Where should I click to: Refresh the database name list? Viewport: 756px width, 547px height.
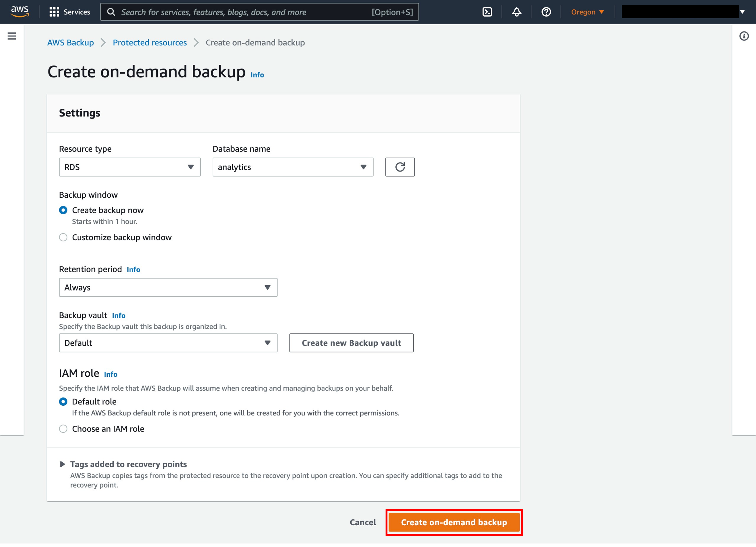(x=400, y=167)
